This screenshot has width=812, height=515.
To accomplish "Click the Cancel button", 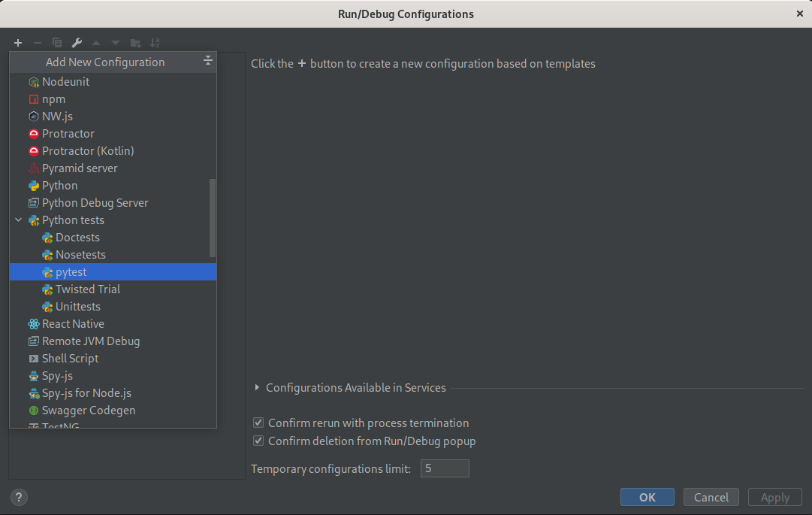I will click(x=711, y=497).
